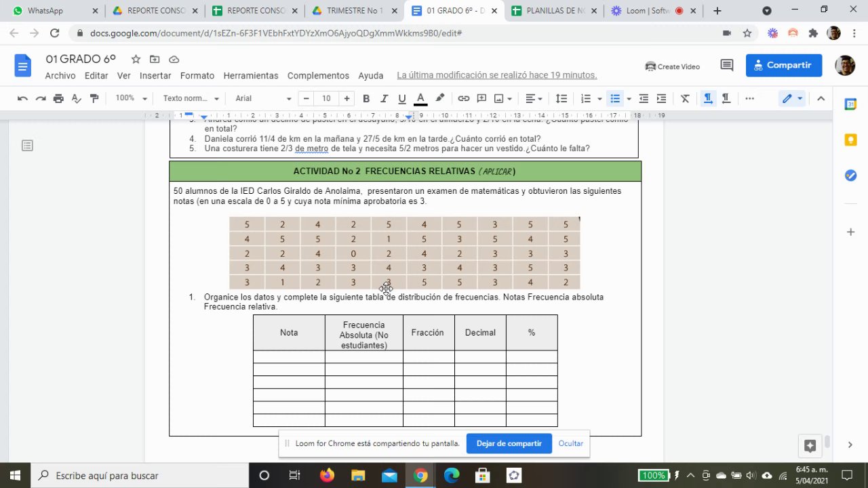Screen dimensions: 868x488
Task: Open the Complementos menu
Action: [x=318, y=75]
